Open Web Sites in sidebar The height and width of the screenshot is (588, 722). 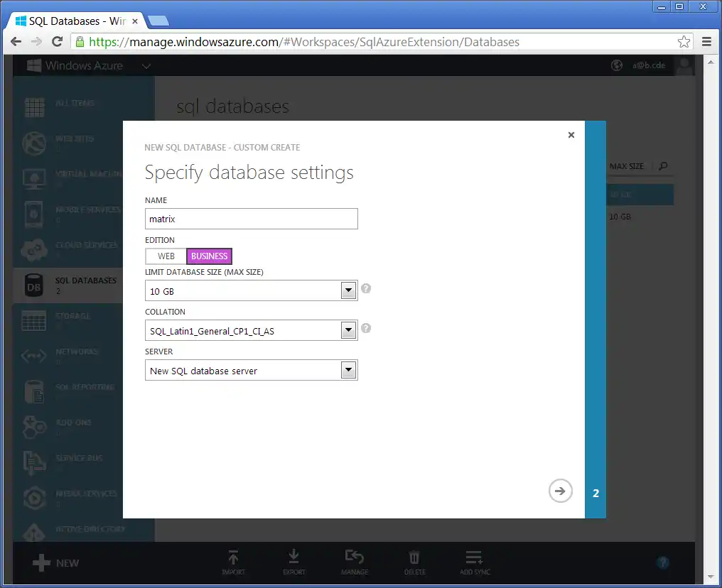(68, 143)
